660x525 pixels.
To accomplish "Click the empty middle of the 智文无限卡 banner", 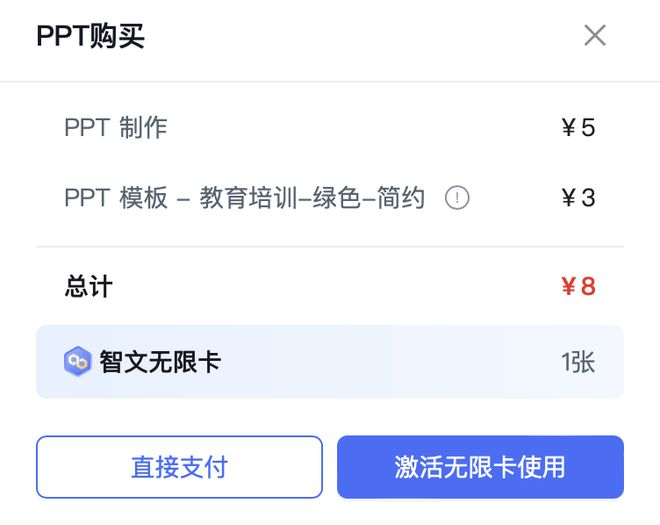I will [x=390, y=361].
